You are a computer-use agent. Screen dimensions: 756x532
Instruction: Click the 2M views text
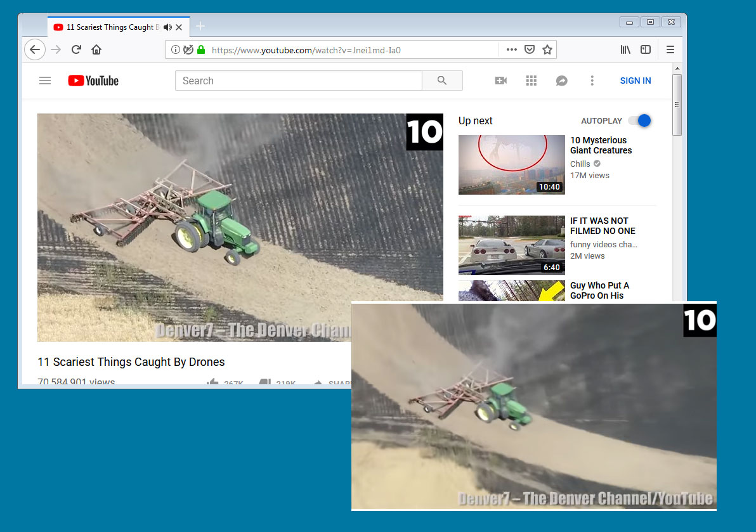coord(587,256)
